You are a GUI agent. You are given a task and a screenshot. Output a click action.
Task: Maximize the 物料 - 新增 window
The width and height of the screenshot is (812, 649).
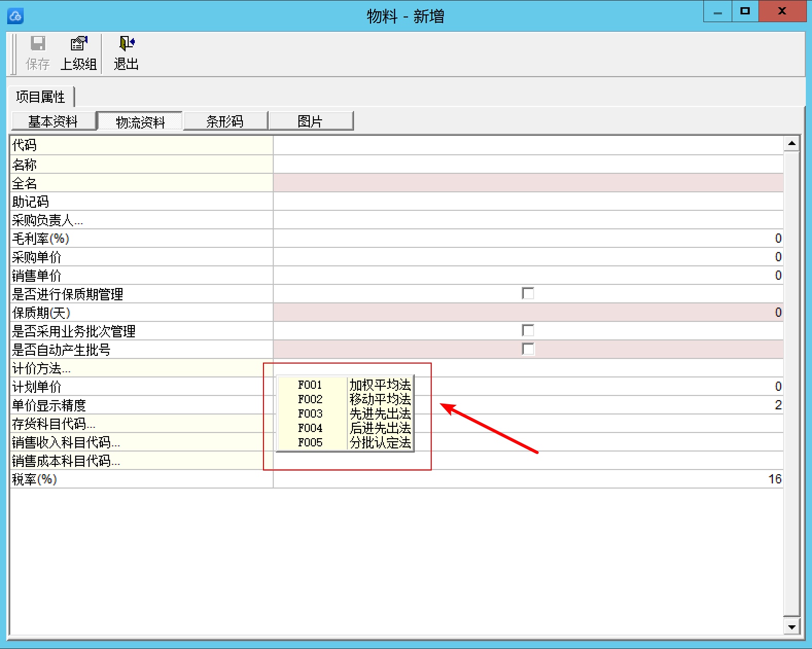coord(745,11)
